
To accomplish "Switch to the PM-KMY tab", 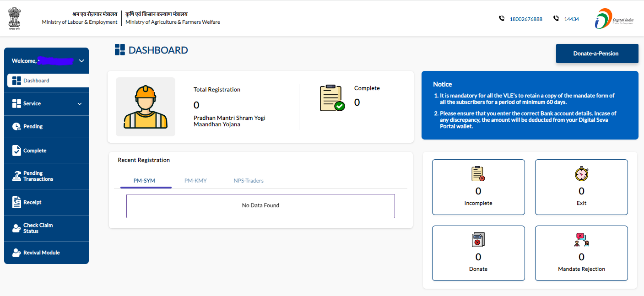I will 195,181.
